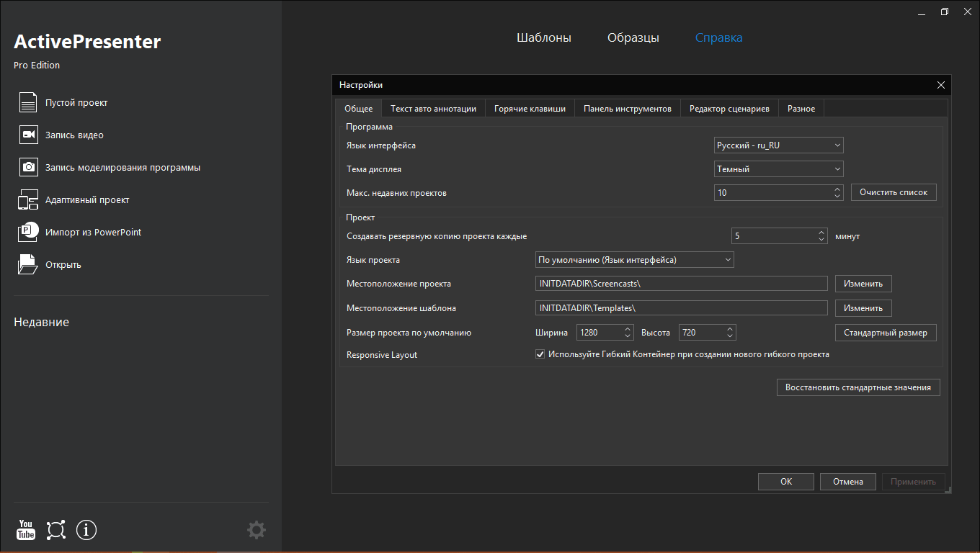The image size is (980, 553).
Task: Close the Настройки dialog with X
Action: [940, 85]
